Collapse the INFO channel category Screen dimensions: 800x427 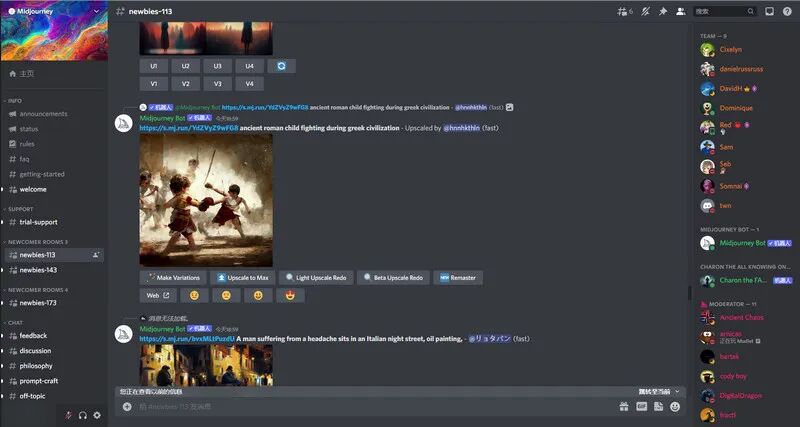[13, 101]
